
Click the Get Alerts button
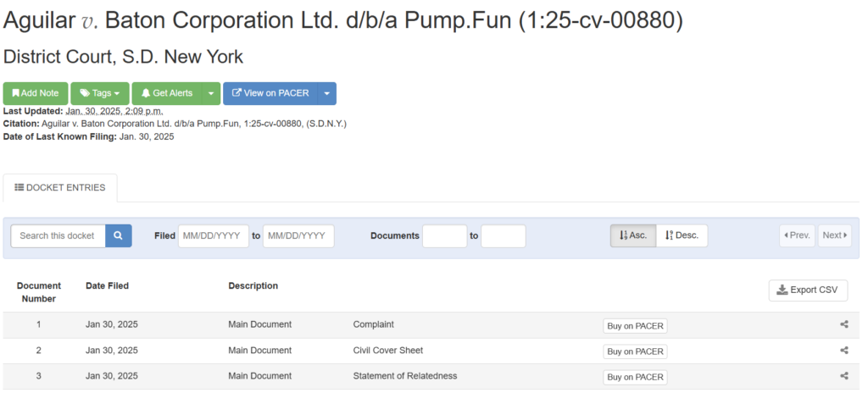click(167, 93)
